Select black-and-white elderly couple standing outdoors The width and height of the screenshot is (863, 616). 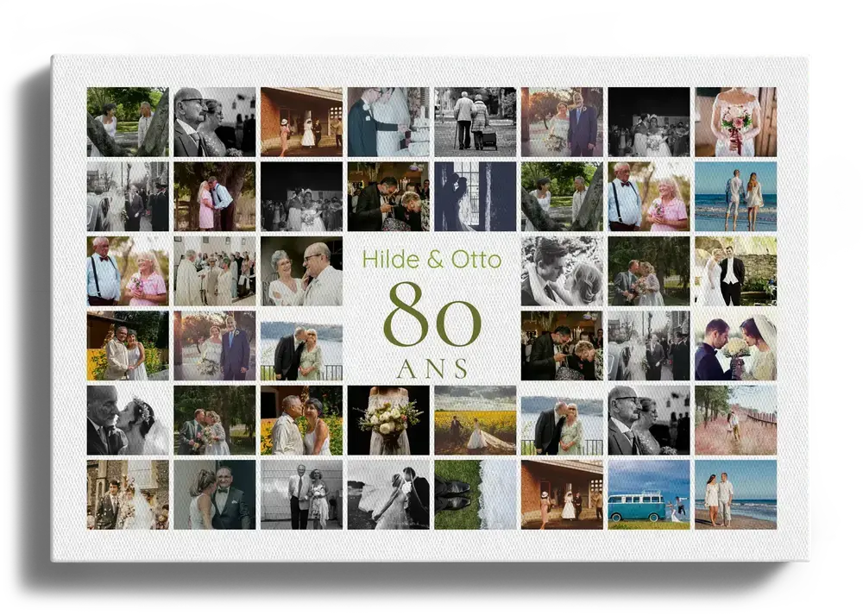301,495
